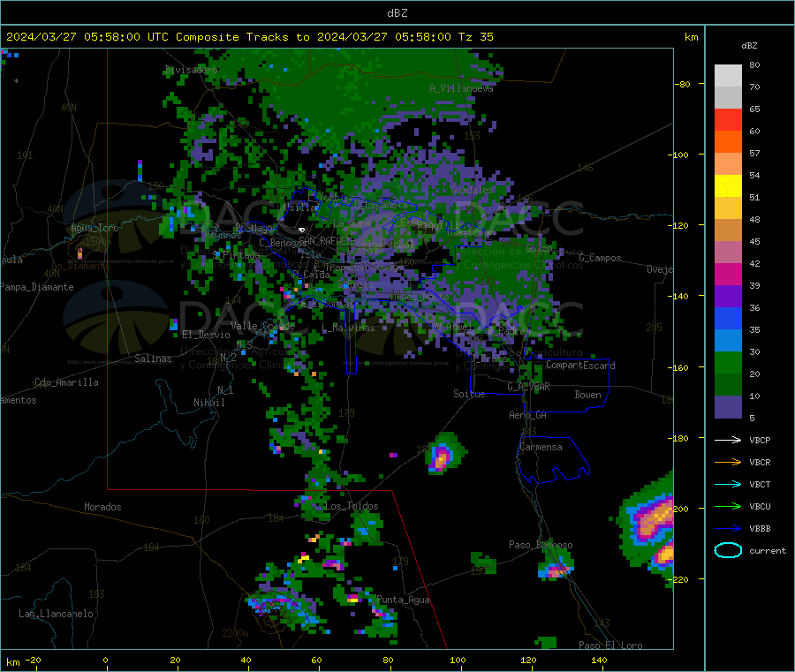Image resolution: width=795 pixels, height=672 pixels.
Task: Click the 'Pampa_Diamante' map label
Action: [x=37, y=287]
